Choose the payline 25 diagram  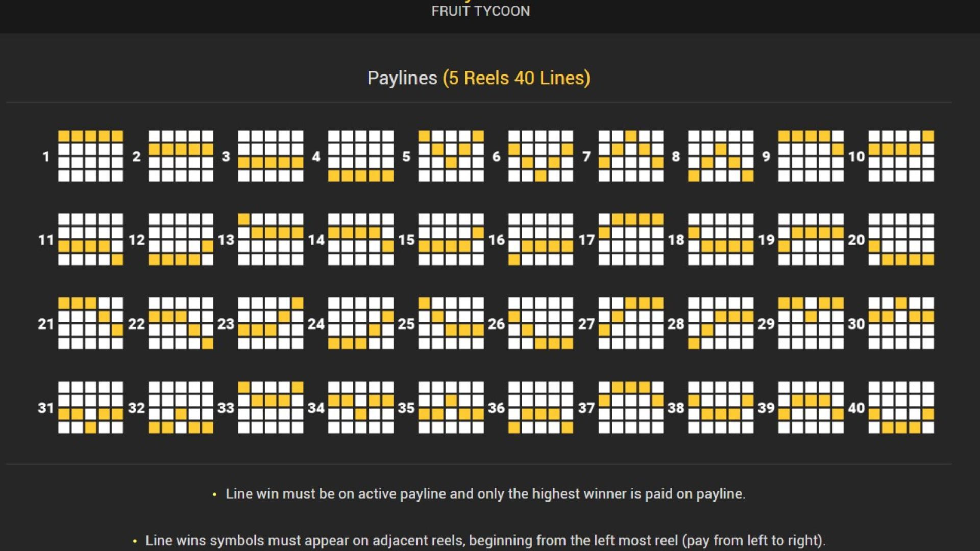(x=451, y=323)
